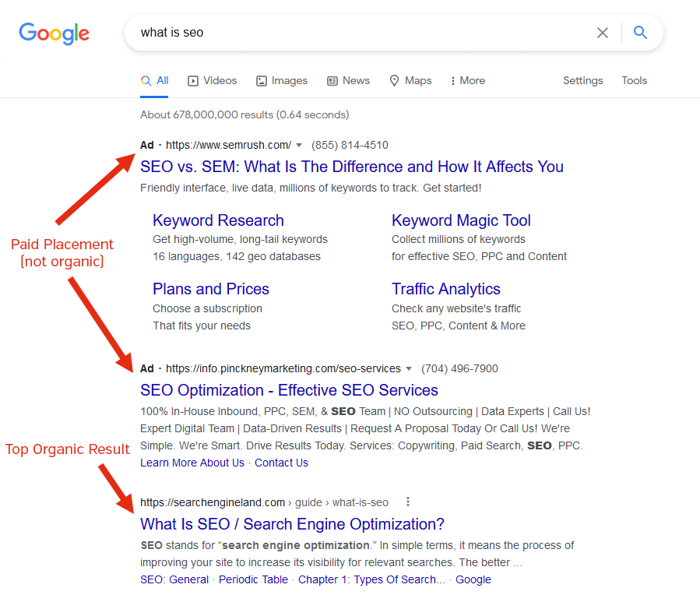Screen dimensions: 700x609
Task: Click 'Chapter 1: Types Of Search...' sitelink
Action: [371, 579]
